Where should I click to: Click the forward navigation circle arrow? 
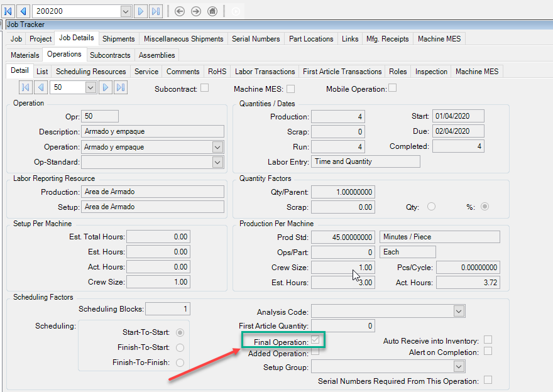(195, 11)
